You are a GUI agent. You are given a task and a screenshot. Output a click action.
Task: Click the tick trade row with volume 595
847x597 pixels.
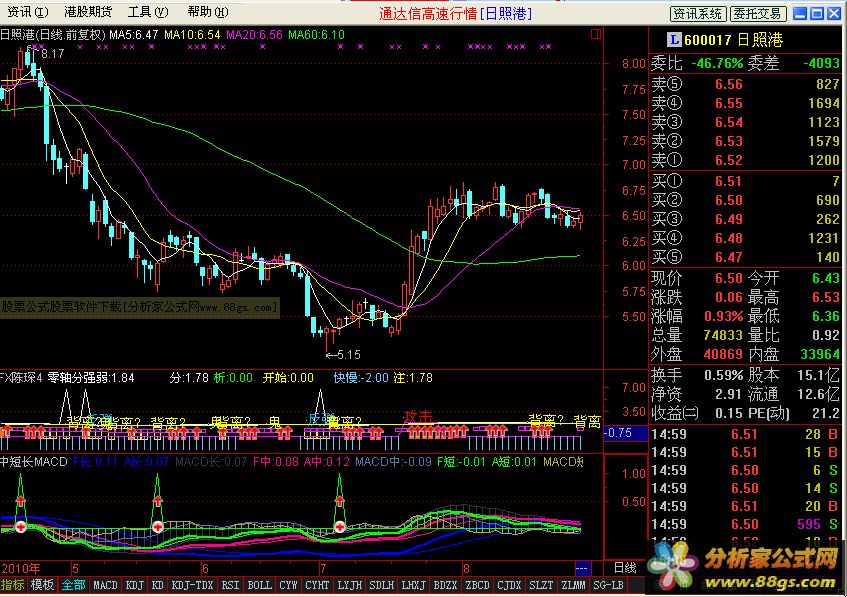point(745,524)
